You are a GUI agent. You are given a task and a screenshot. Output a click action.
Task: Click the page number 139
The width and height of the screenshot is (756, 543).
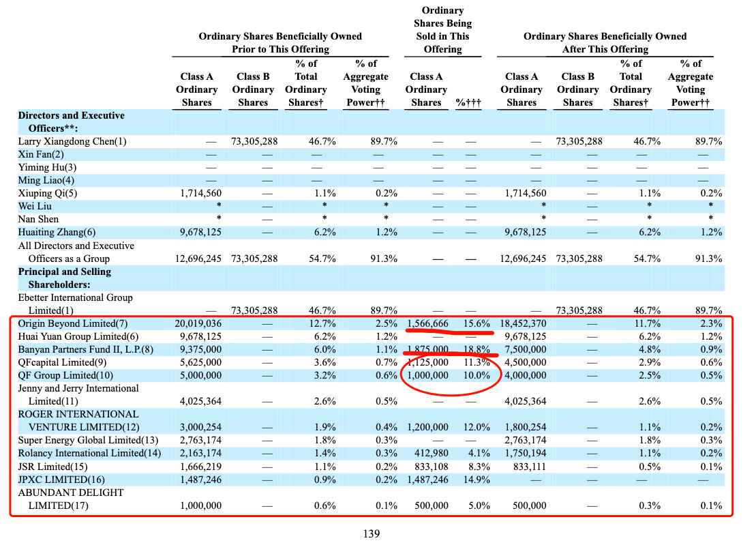(372, 534)
